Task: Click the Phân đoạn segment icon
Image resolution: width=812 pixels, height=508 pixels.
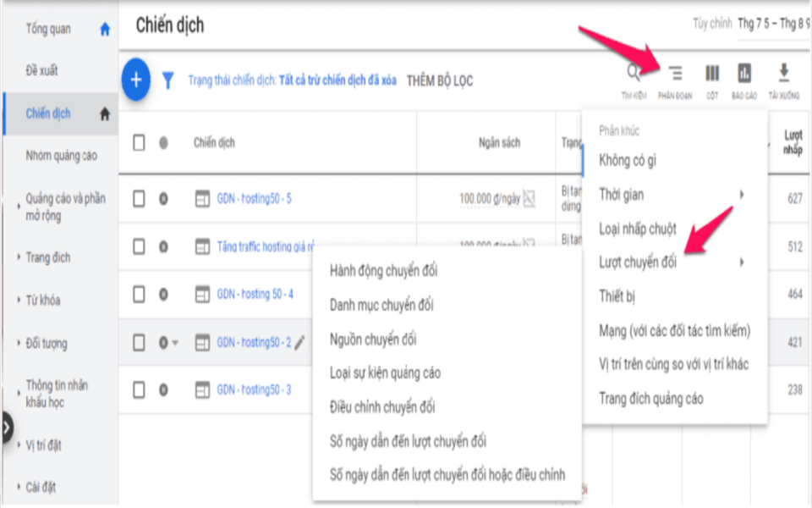Action: pos(675,74)
